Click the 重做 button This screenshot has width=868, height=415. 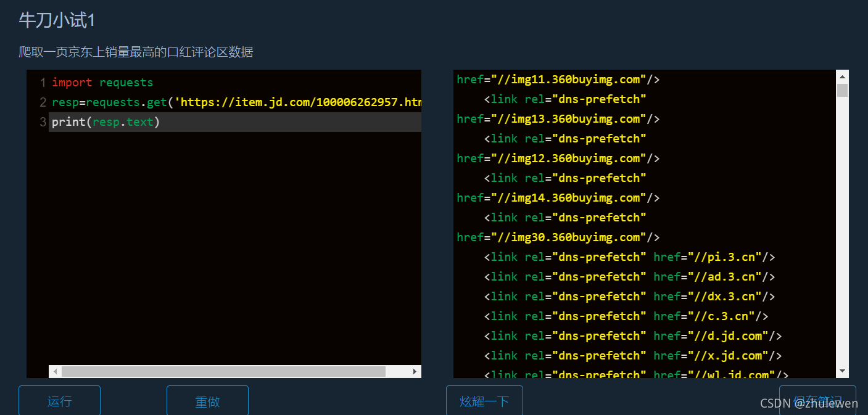(x=207, y=401)
